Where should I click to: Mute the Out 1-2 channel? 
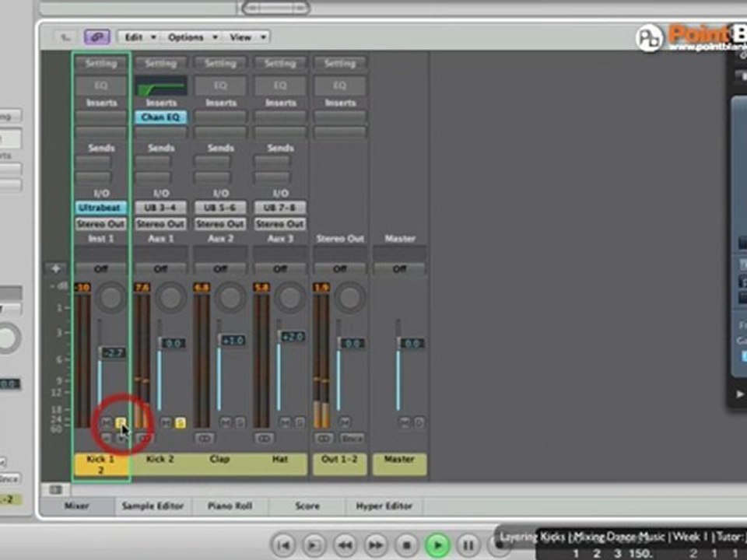[x=345, y=422]
